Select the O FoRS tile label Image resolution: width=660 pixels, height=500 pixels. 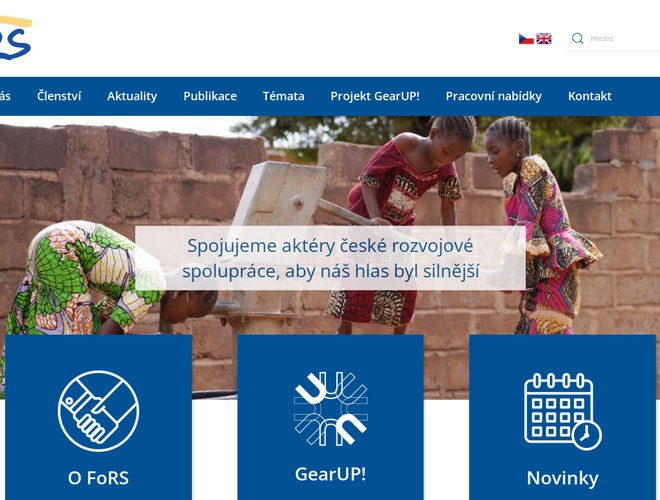pos(98,478)
